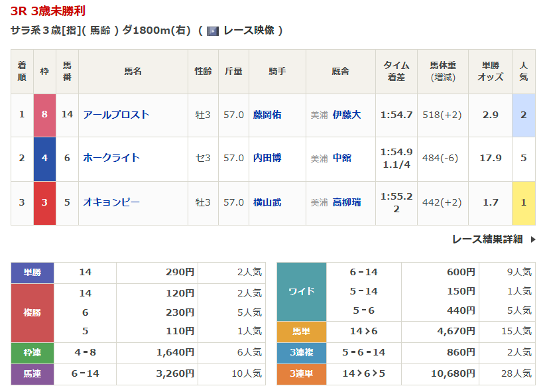Open trainer 伊藤大 page
The image size is (545, 392).
347,115
